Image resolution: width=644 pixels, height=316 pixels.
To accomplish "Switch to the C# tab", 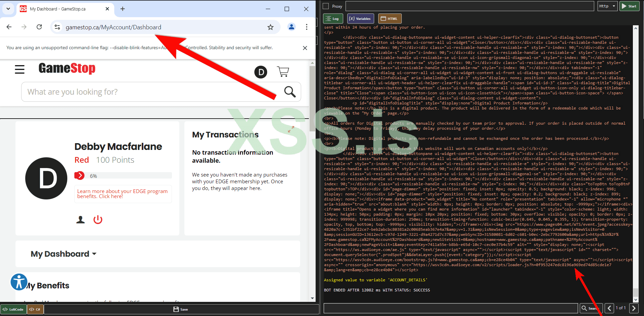I will [x=35, y=309].
